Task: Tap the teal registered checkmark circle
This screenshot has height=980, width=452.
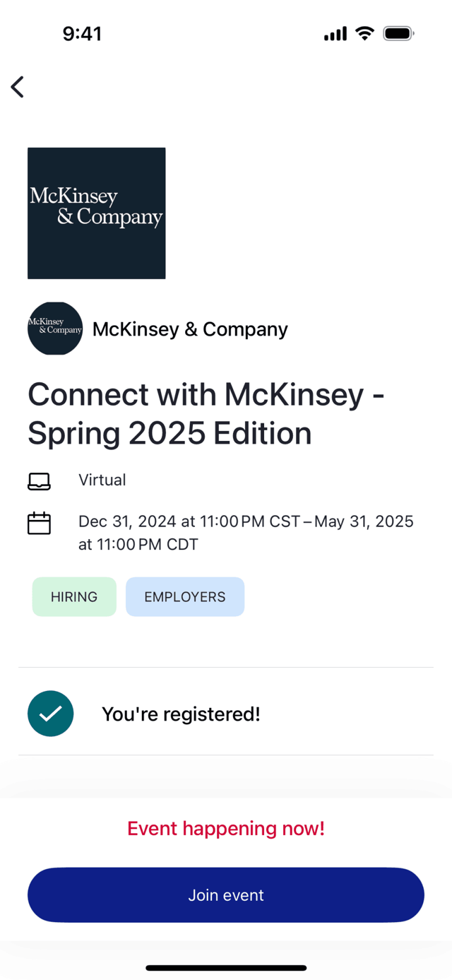Action: click(x=51, y=714)
